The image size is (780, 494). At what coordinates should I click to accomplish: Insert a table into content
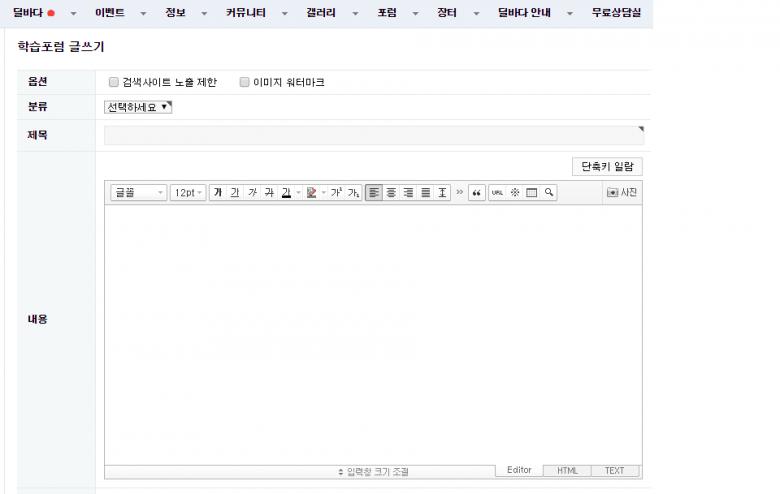532,193
